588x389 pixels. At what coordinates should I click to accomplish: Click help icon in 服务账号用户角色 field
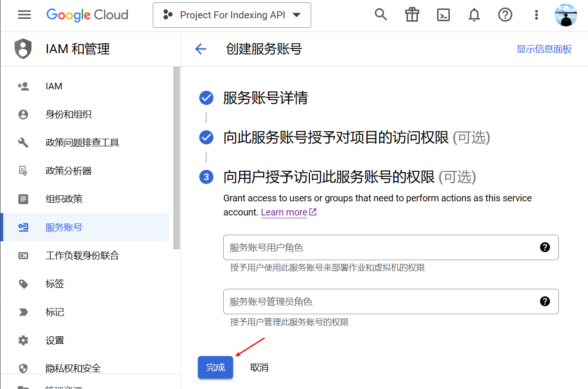pyautogui.click(x=545, y=247)
